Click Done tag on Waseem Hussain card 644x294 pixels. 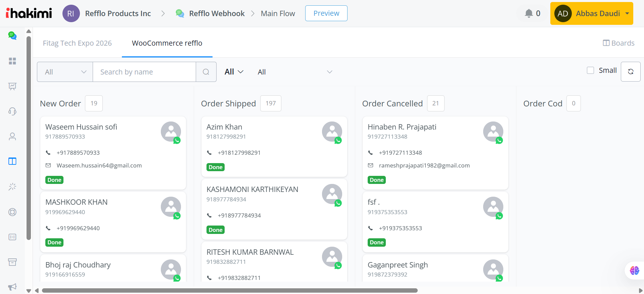tap(54, 180)
